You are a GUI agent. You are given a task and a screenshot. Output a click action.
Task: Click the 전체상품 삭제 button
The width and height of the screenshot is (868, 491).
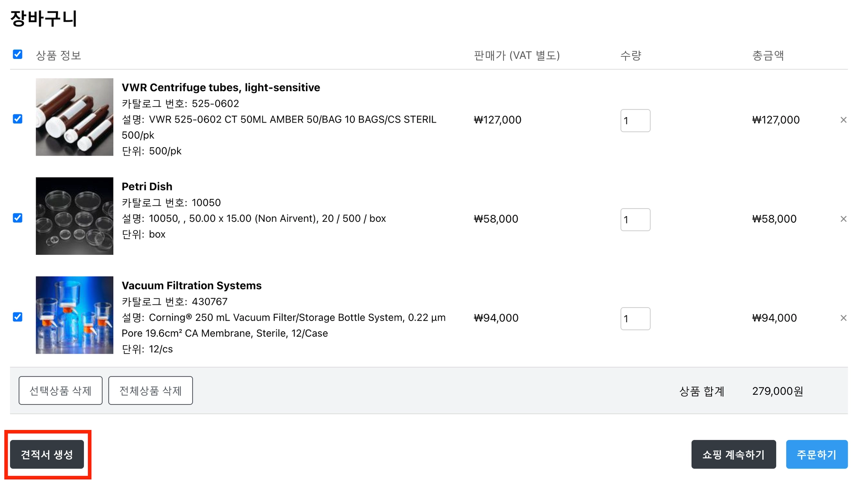tap(150, 391)
